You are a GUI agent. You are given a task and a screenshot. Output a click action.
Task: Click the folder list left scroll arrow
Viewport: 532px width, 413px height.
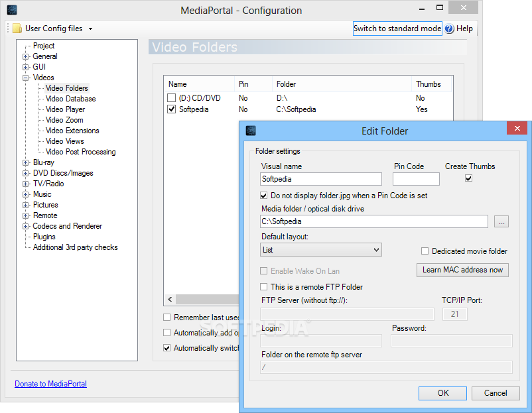(x=170, y=299)
